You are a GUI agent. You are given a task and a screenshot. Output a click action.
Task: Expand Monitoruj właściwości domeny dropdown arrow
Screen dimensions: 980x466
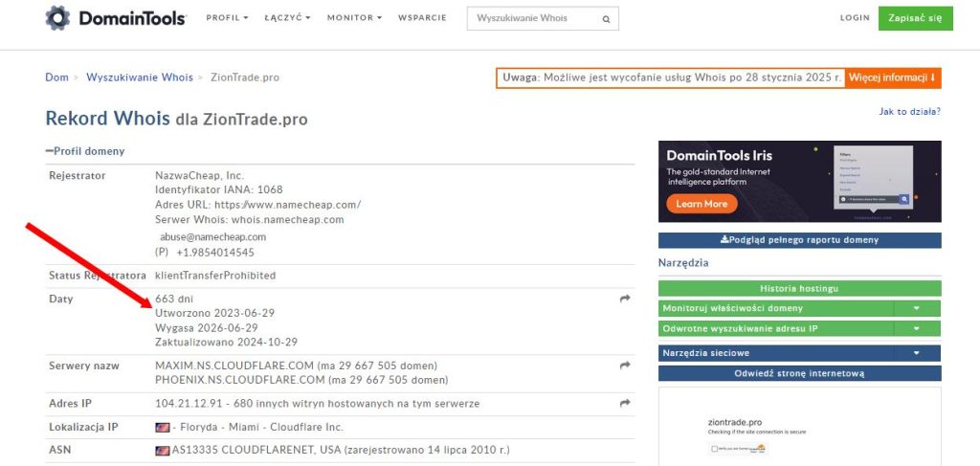(917, 308)
